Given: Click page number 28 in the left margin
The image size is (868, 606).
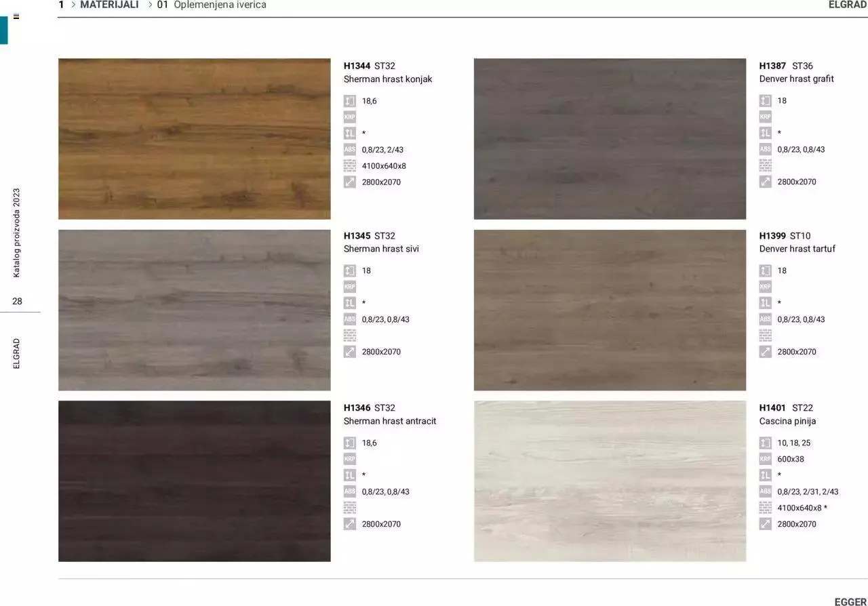Looking at the screenshot, I should 17,301.
